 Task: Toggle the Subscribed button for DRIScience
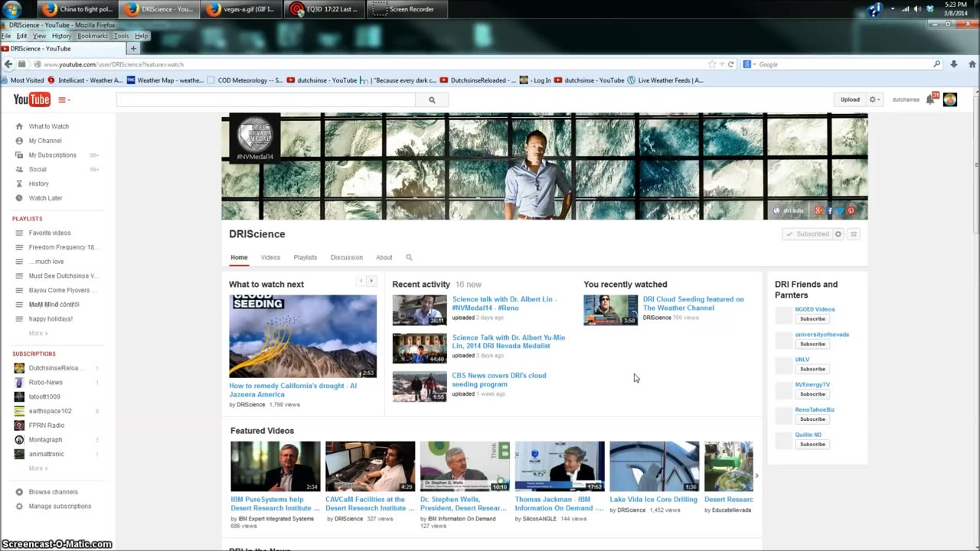[x=807, y=234]
